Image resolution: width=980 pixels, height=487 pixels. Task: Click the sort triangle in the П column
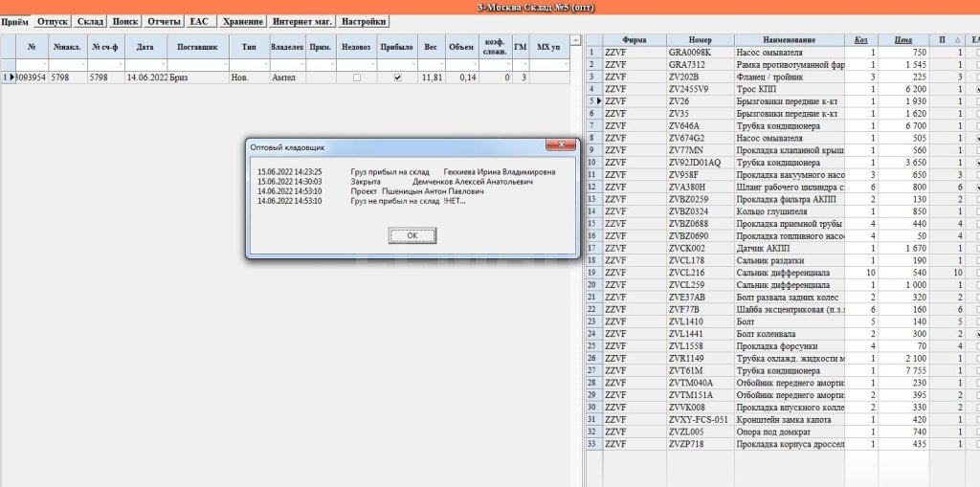point(958,39)
